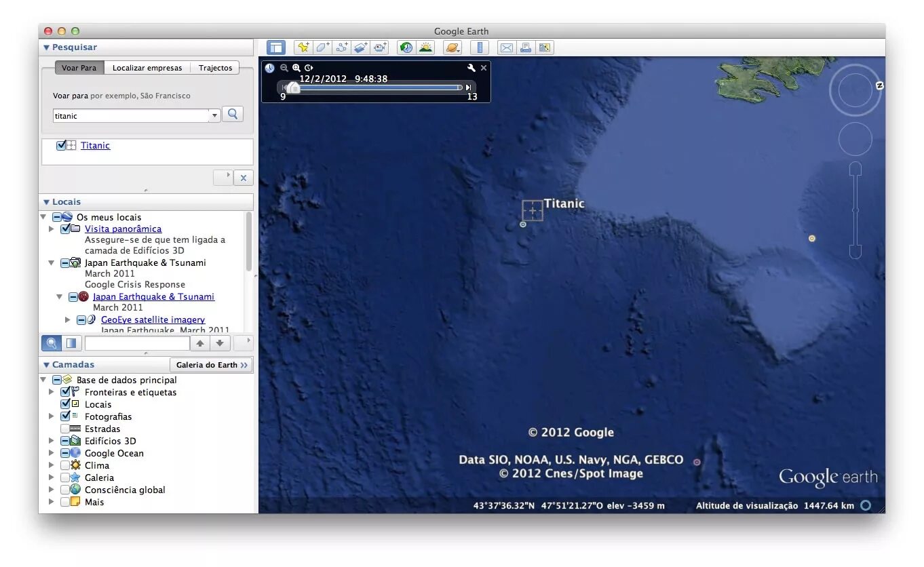
Task: Step time slider forward to end
Action: [468, 87]
